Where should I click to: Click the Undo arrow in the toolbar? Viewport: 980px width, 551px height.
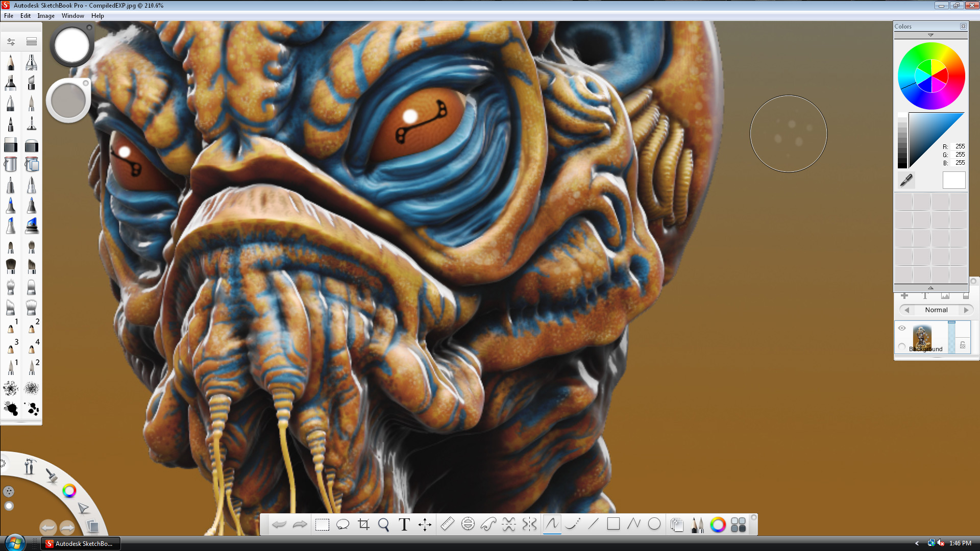279,524
